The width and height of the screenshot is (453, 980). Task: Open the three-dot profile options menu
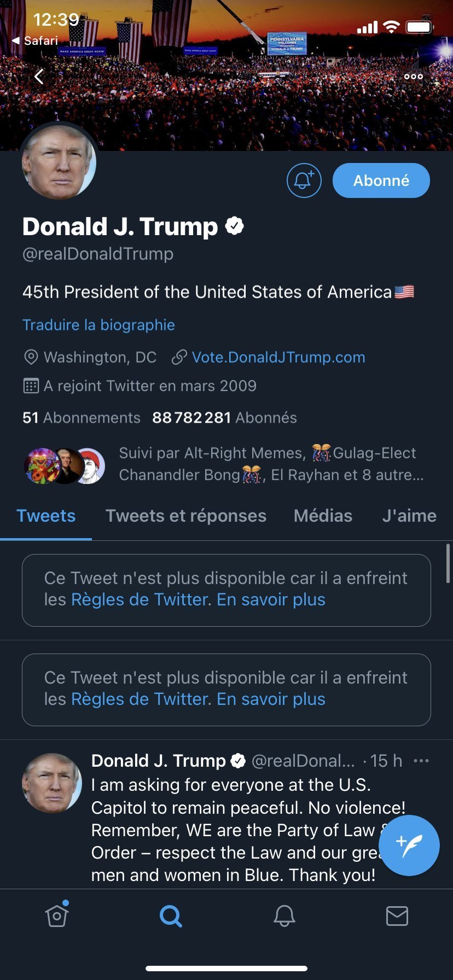414,77
